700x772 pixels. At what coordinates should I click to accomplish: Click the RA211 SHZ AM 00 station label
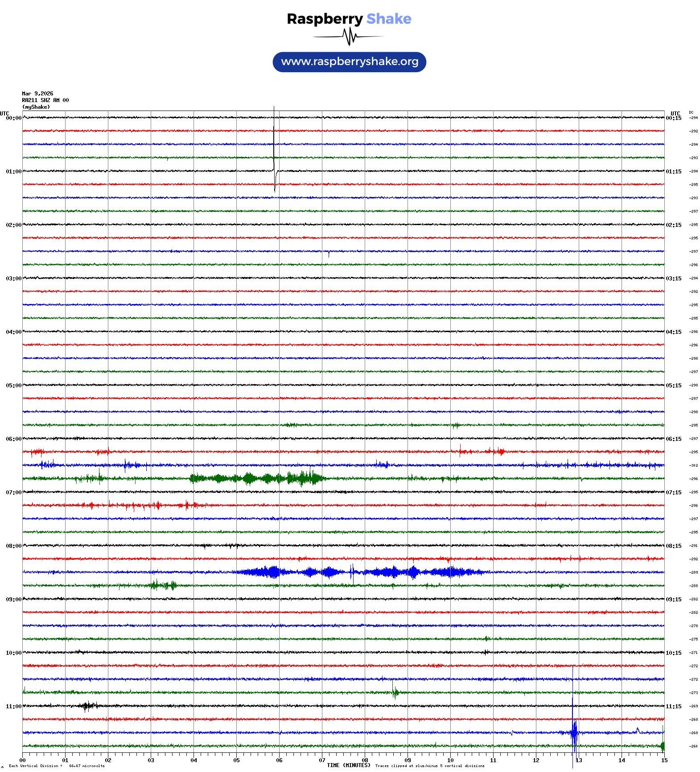pos(45,100)
